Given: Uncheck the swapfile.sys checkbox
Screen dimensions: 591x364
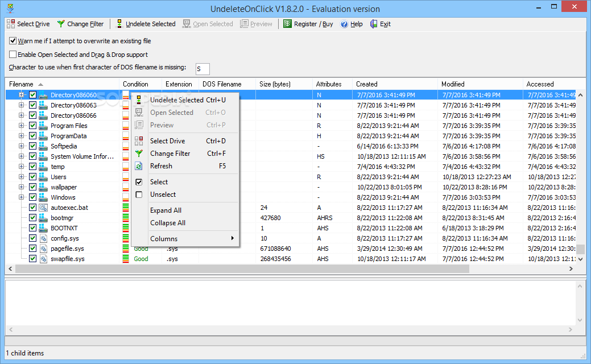Looking at the screenshot, I should pyautogui.click(x=32, y=259).
